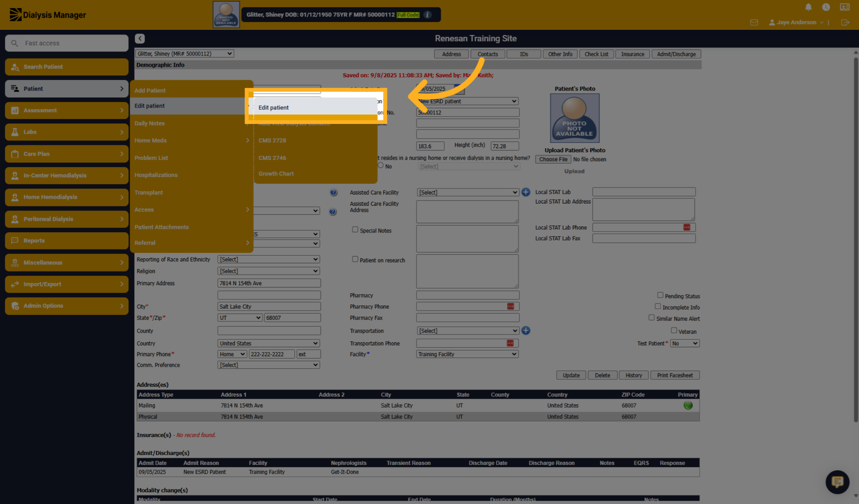The height and width of the screenshot is (504, 859).
Task: Click the patient photo thumbnail in header
Action: (x=226, y=15)
